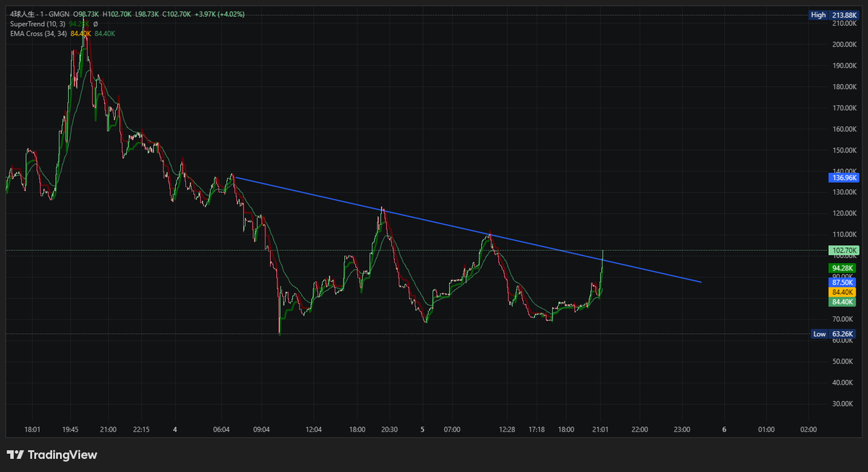Click the High 213.88K price label
The height and width of the screenshot is (472, 868).
(833, 14)
